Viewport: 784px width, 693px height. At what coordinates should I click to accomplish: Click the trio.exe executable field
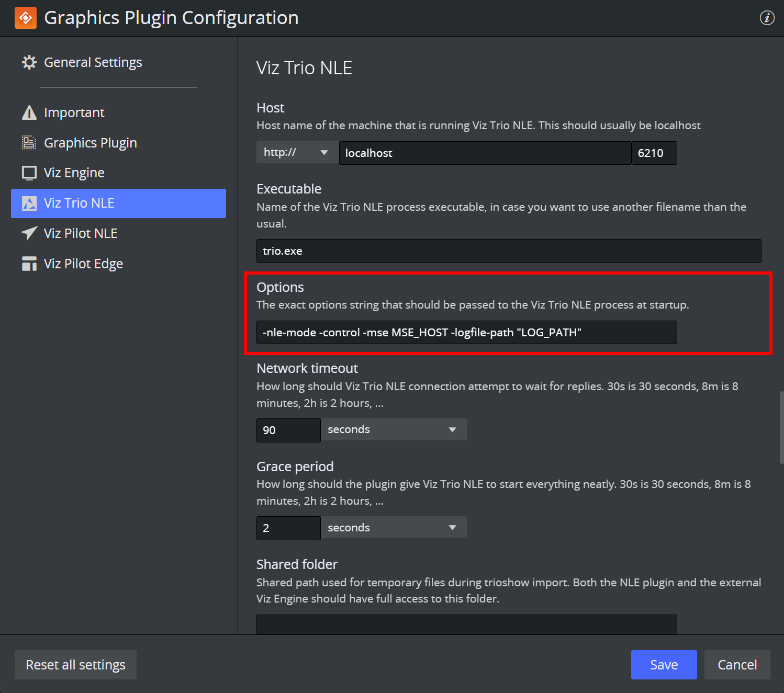click(x=508, y=251)
